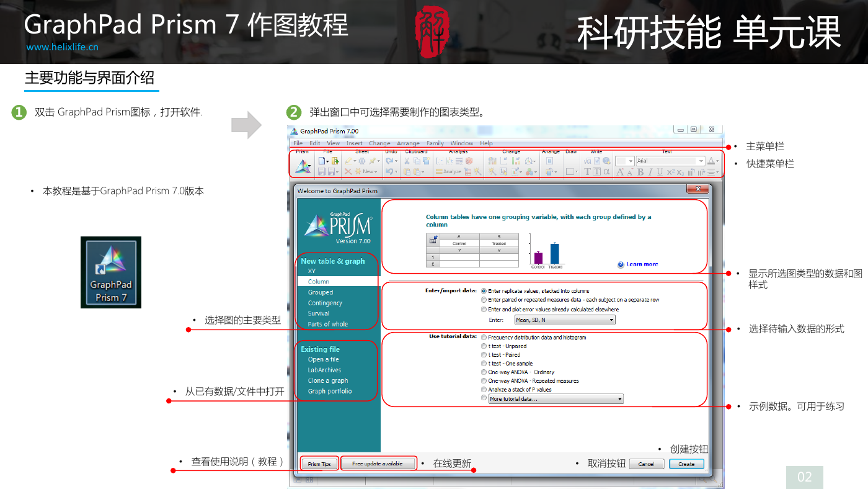Open the Family menu
This screenshot has width=868, height=489.
click(x=435, y=143)
